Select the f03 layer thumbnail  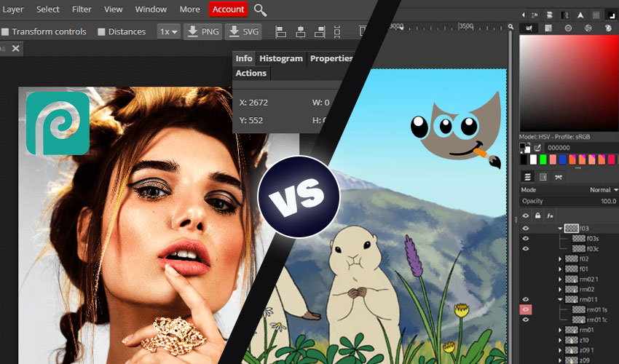pyautogui.click(x=571, y=228)
